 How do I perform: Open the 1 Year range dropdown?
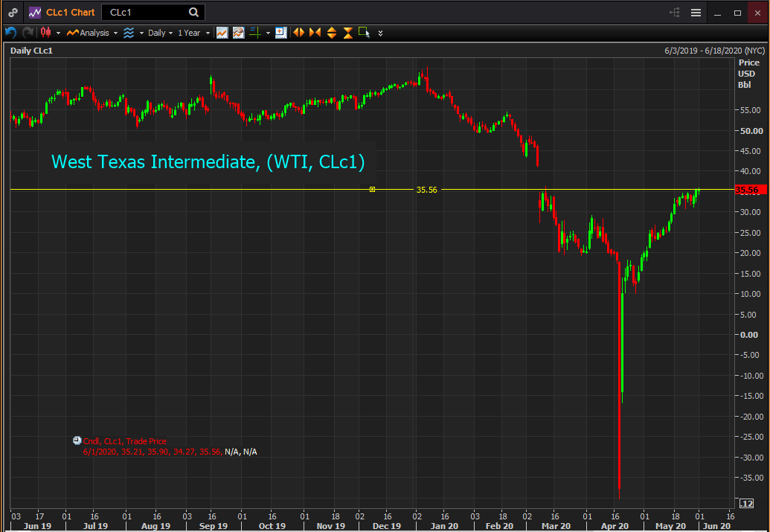coord(193,33)
